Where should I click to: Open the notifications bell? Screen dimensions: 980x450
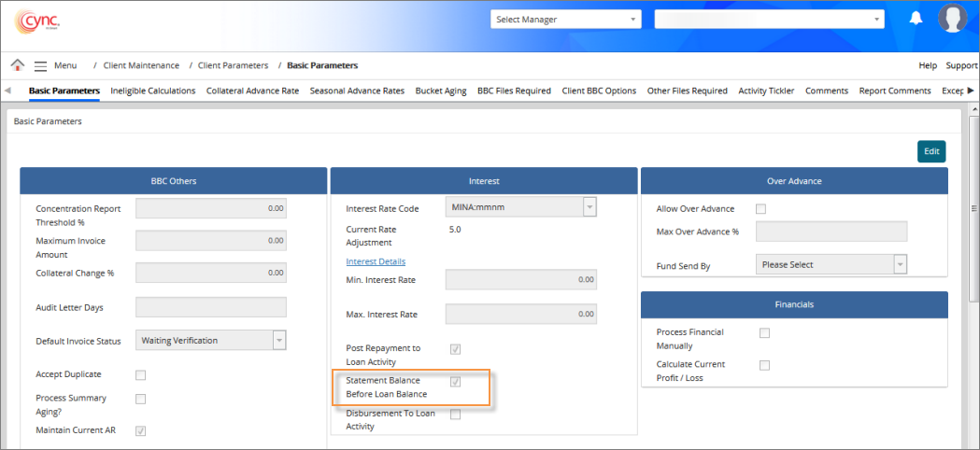pyautogui.click(x=916, y=19)
